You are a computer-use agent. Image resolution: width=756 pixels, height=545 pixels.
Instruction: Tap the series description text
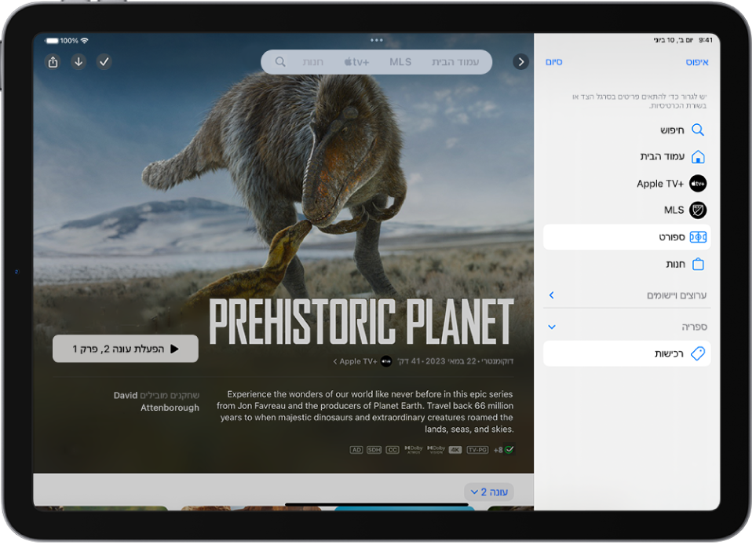[365, 411]
